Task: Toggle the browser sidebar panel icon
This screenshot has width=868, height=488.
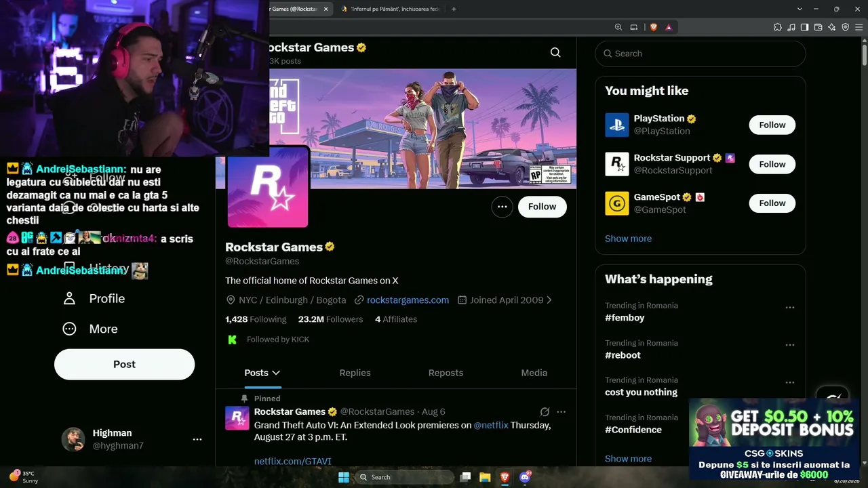Action: pyautogui.click(x=805, y=27)
